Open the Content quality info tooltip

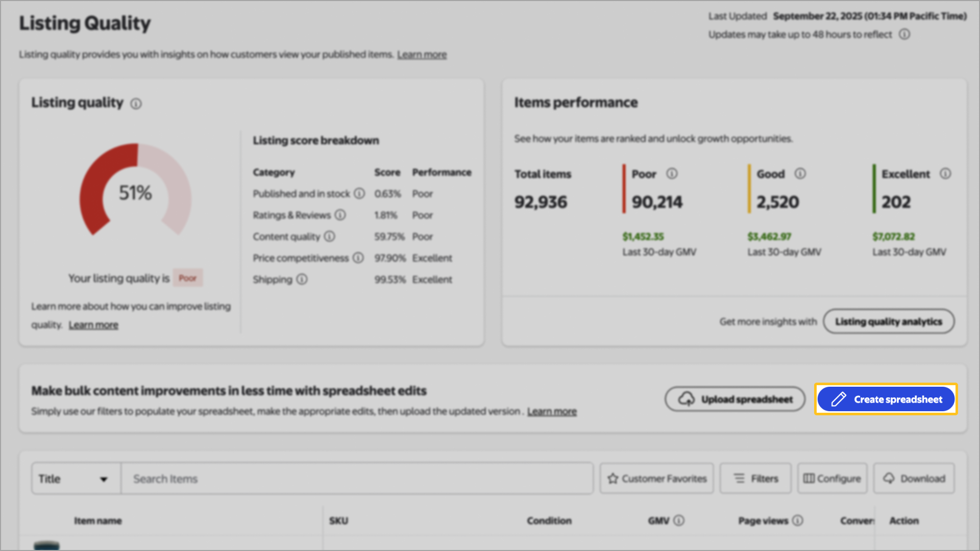point(330,236)
